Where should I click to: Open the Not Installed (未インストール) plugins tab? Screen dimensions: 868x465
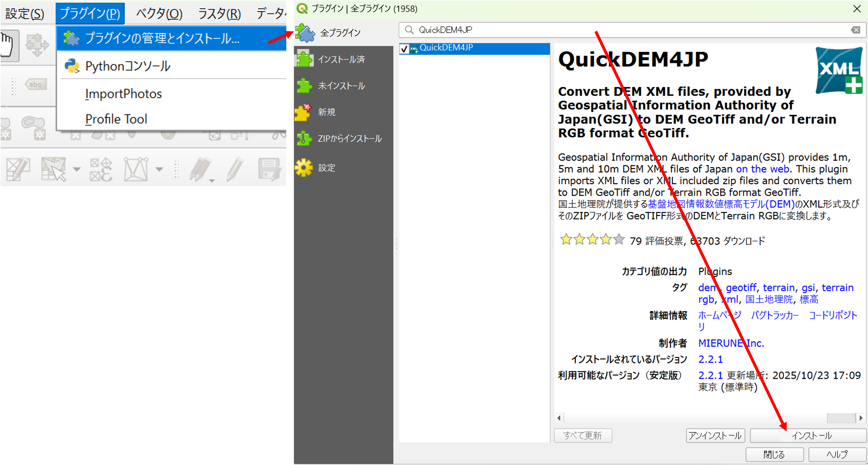point(341,86)
